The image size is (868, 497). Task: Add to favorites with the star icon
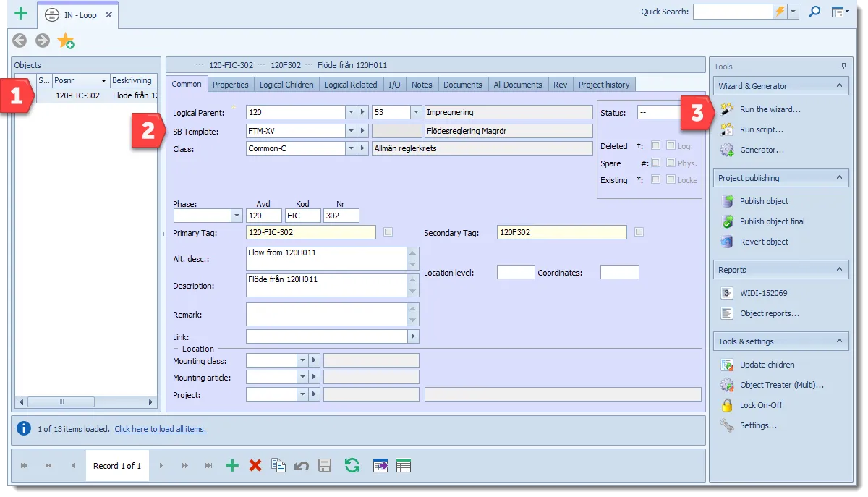(x=66, y=41)
